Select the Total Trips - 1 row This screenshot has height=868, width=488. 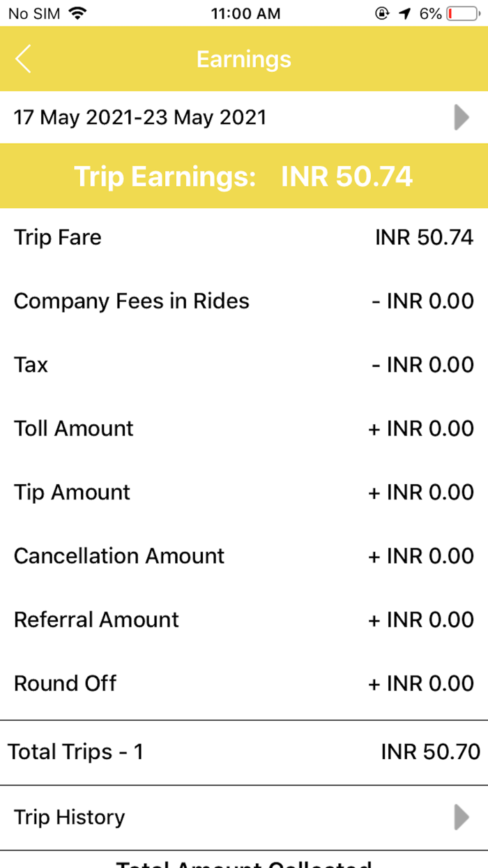(244, 751)
